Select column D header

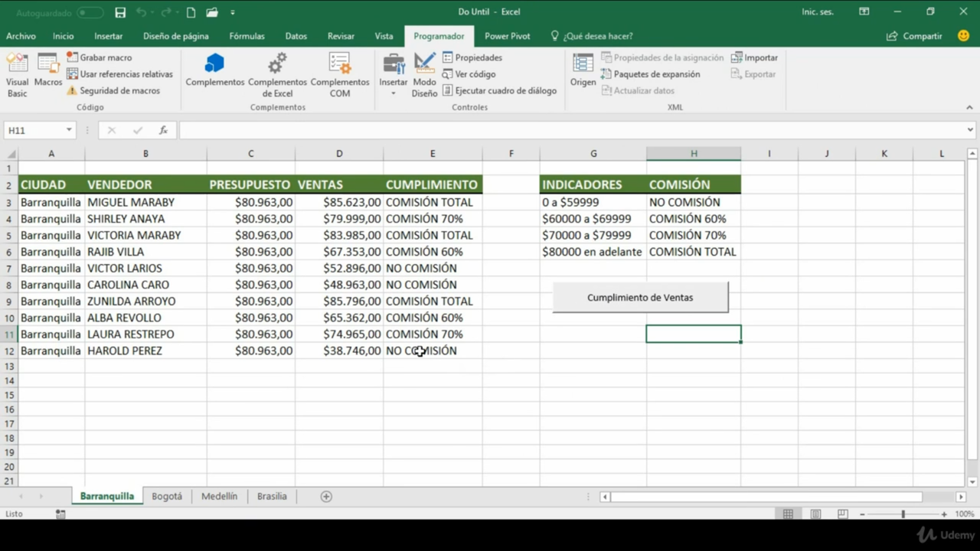[x=339, y=154]
